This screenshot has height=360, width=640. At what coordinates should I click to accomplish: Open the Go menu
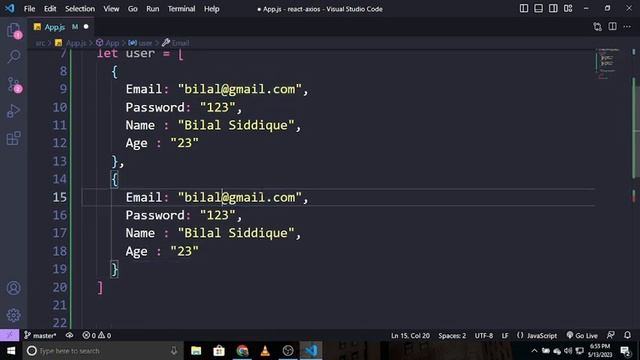click(132, 9)
